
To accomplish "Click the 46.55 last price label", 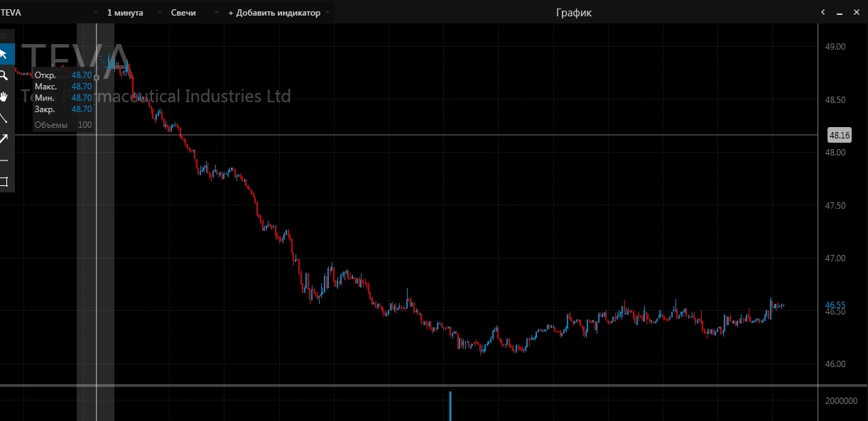I will pyautogui.click(x=835, y=305).
